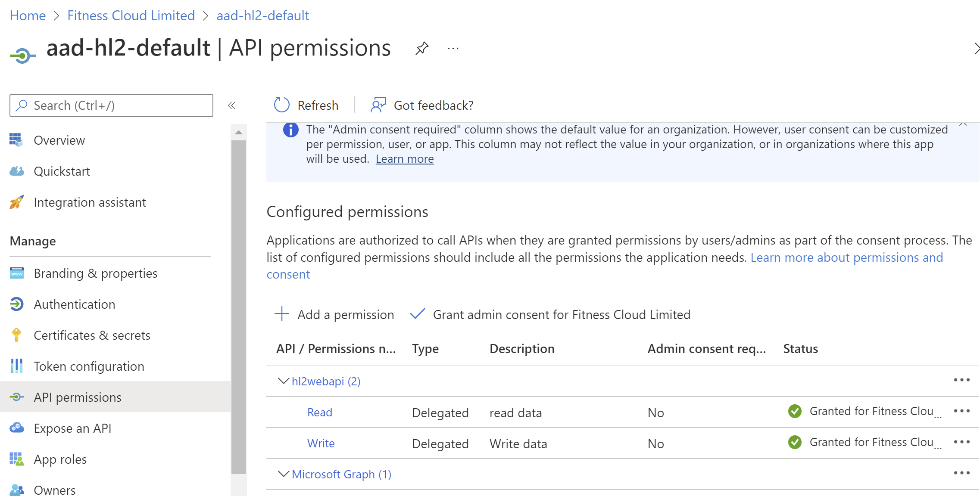
Task: Collapse the left navigation menu
Action: pos(231,105)
